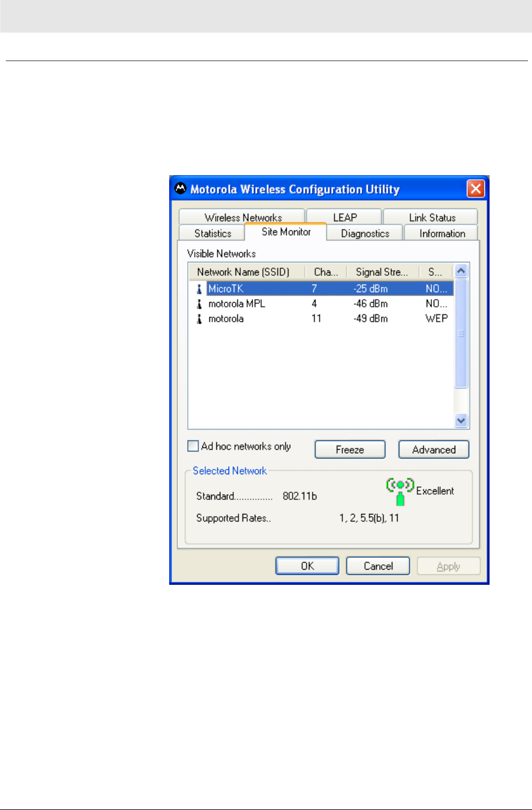Sort by the Cha... channel column header
The image size is (532, 810).
(x=326, y=272)
